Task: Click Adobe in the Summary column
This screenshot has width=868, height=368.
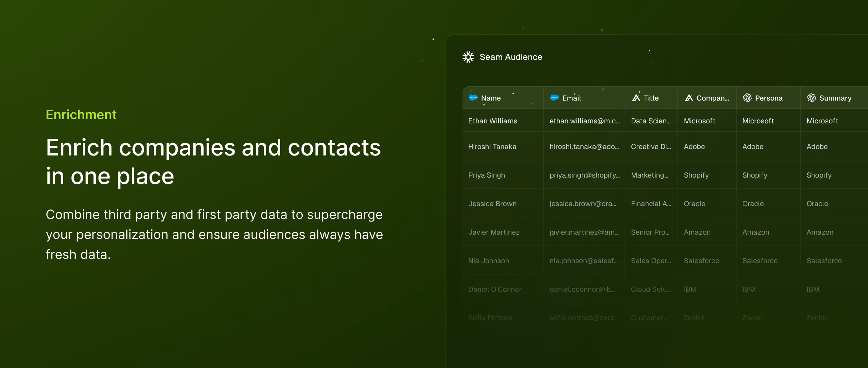Action: pyautogui.click(x=817, y=147)
